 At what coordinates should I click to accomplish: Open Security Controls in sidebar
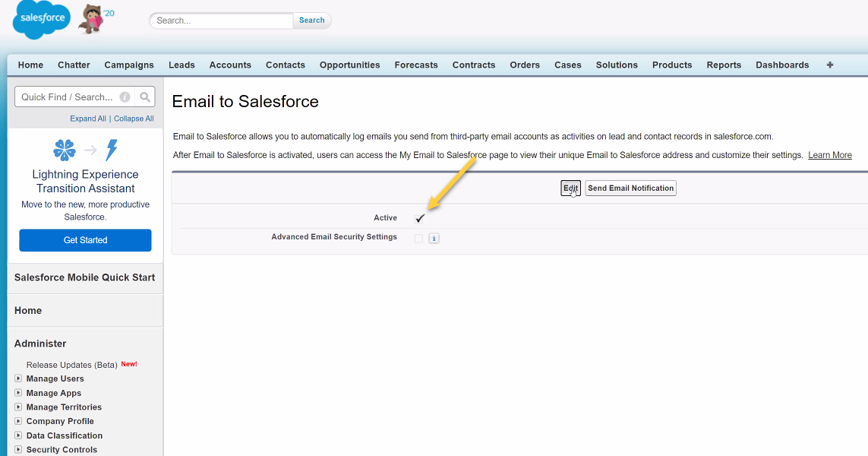click(62, 449)
